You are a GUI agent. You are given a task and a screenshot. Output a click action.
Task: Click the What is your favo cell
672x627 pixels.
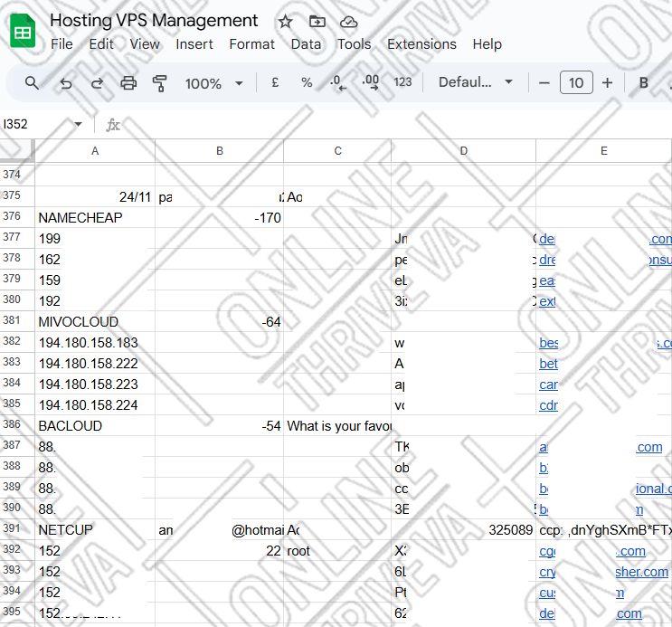point(337,426)
